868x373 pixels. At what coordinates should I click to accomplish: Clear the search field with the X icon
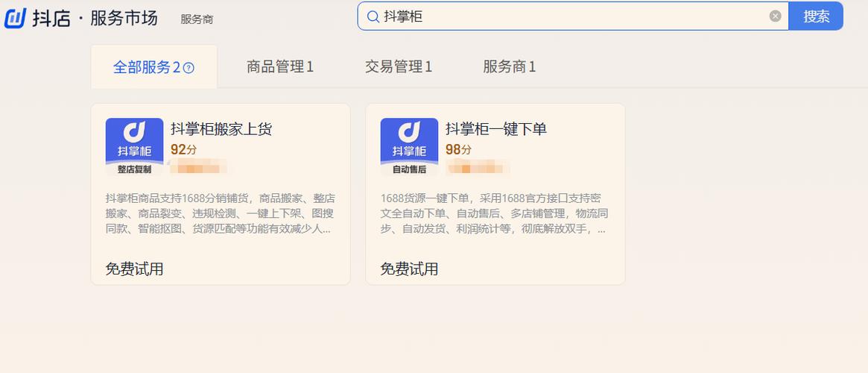(x=776, y=16)
